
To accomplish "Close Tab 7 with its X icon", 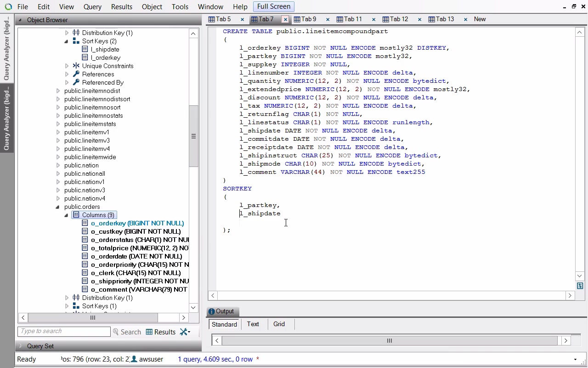I will 285,19.
